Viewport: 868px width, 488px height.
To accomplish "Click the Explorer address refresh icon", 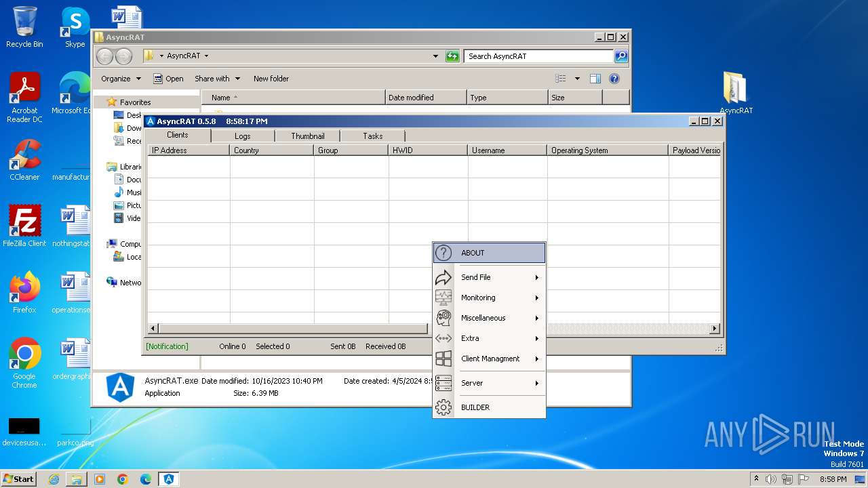I will point(452,56).
